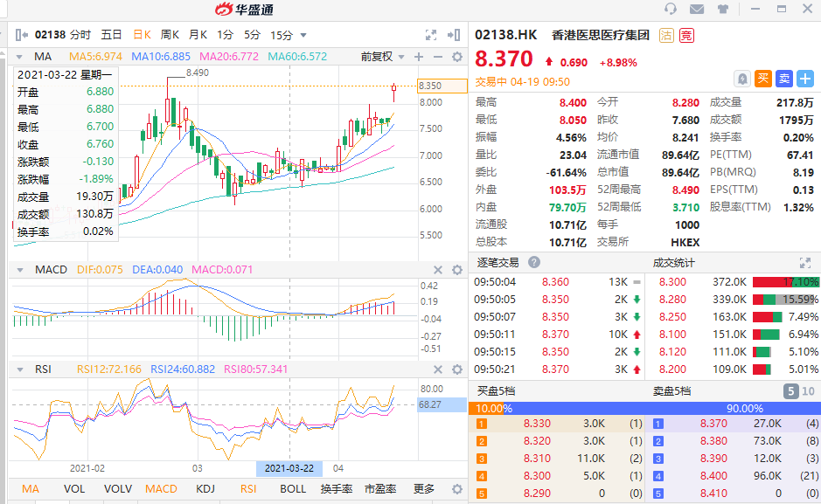Toggle the KDJ indicator
This screenshot has width=821, height=504.
(x=205, y=489)
